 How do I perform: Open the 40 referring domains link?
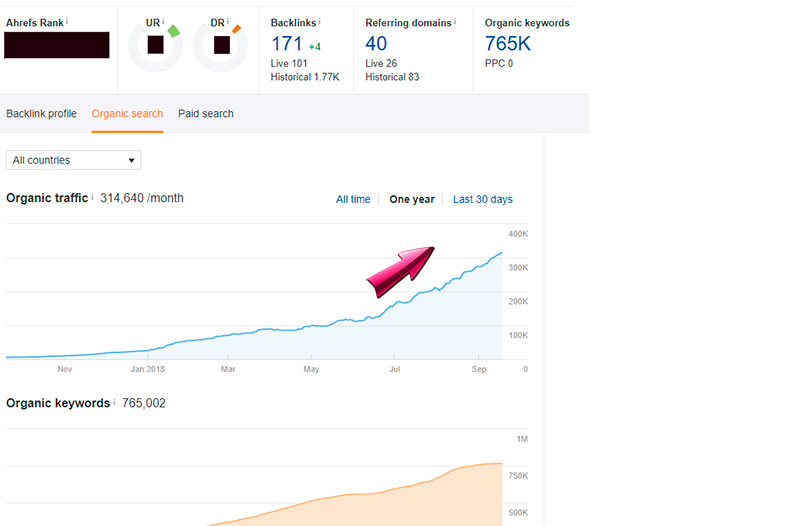point(376,43)
